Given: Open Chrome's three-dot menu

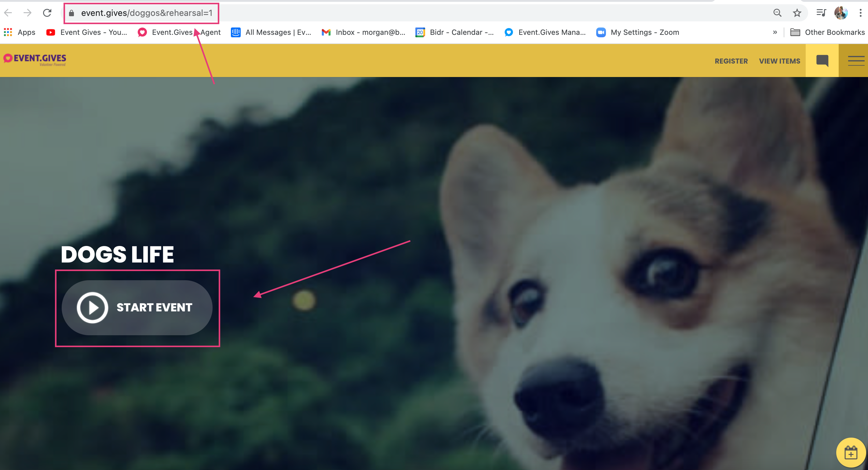Looking at the screenshot, I should [860, 13].
